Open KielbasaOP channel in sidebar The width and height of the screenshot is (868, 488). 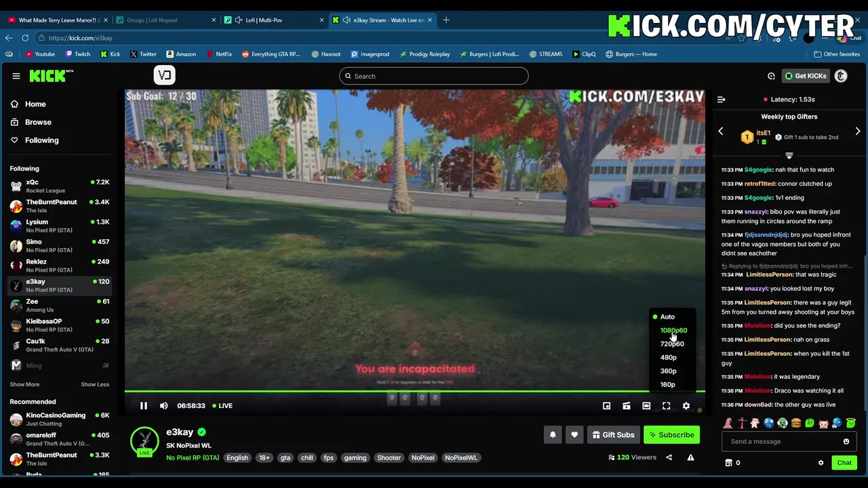pos(60,325)
